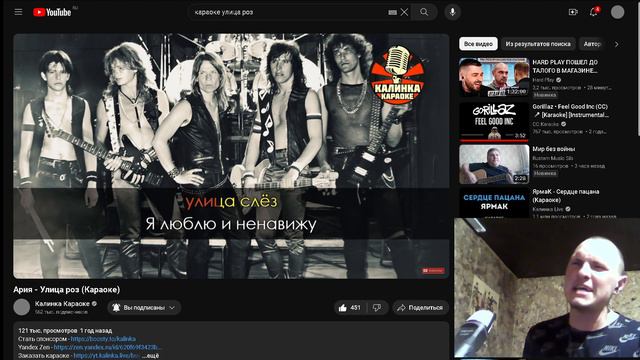Click the 121 тыс. просмотров text

[x=47, y=331]
